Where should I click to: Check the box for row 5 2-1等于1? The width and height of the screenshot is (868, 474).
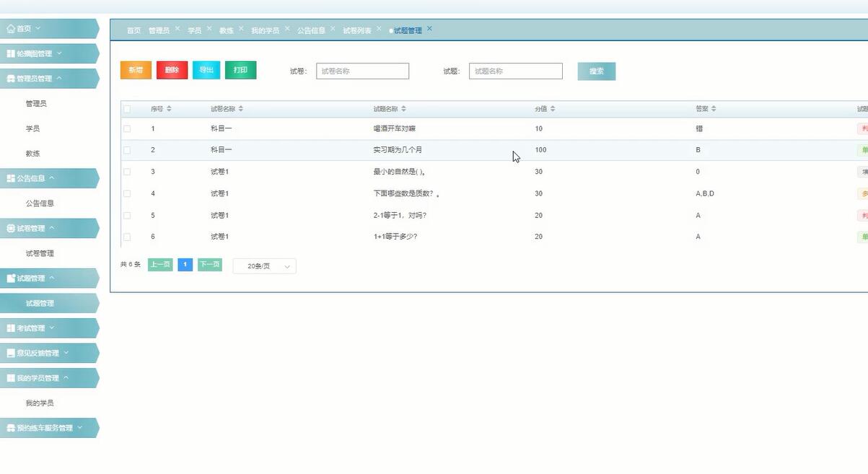(127, 215)
